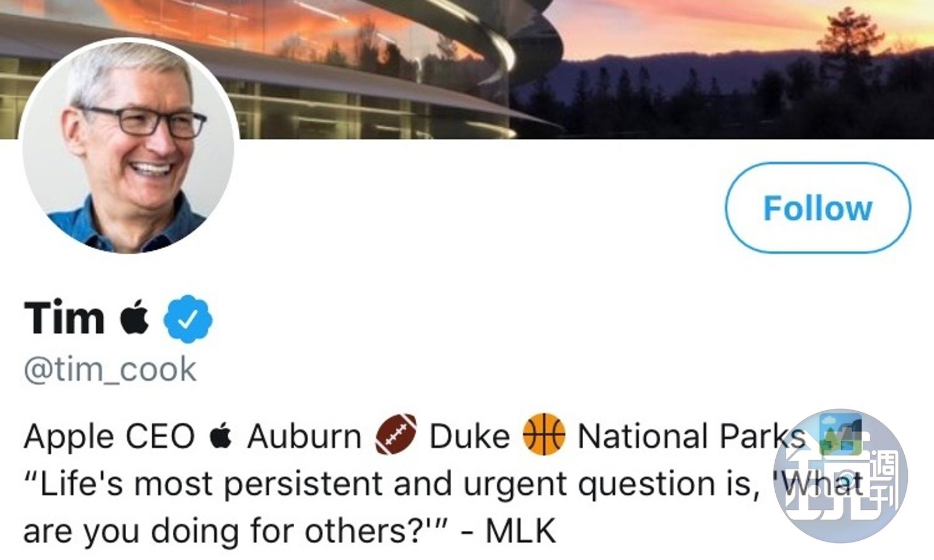This screenshot has height=560, width=934.
Task: Click the display name "Tim"
Action: click(64, 318)
